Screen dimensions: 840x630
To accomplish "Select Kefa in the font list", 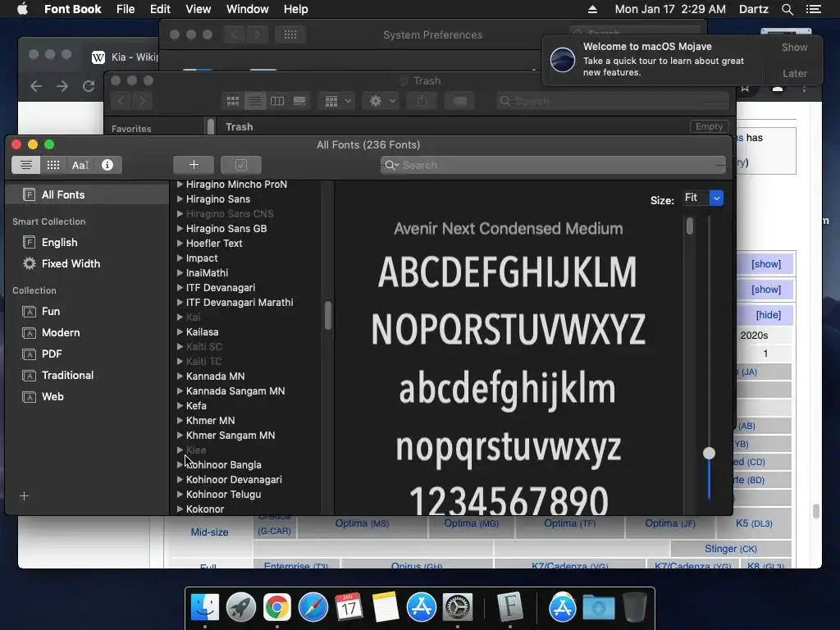I will (196, 405).
